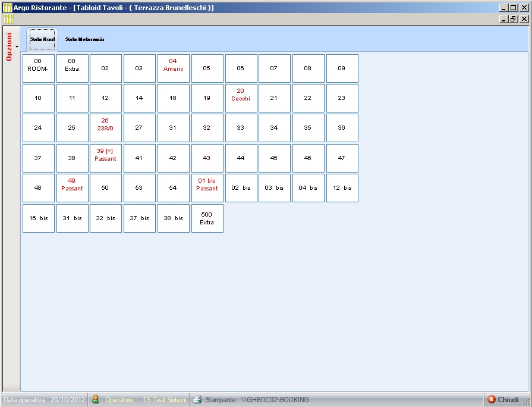Choose table 53
Image resolution: width=532 pixels, height=407 pixels.
click(x=140, y=188)
